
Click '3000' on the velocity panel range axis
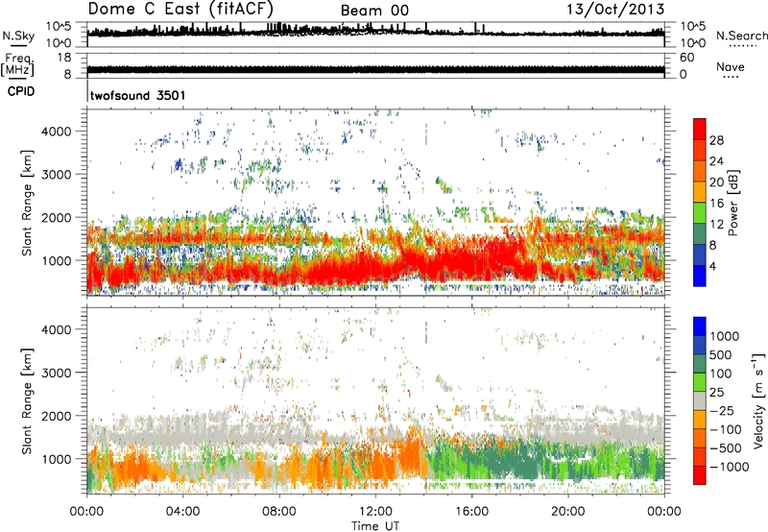pyautogui.click(x=56, y=373)
